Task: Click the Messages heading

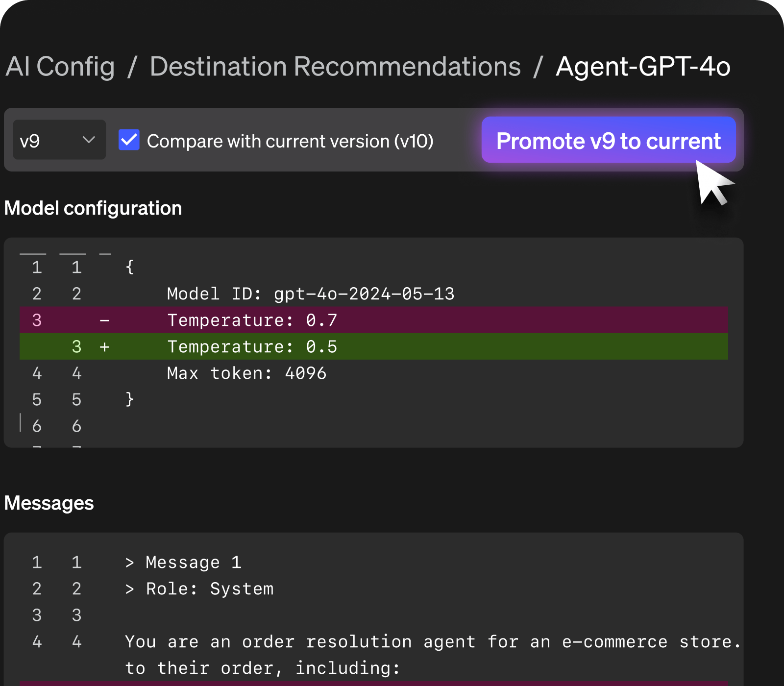Action: coord(49,504)
